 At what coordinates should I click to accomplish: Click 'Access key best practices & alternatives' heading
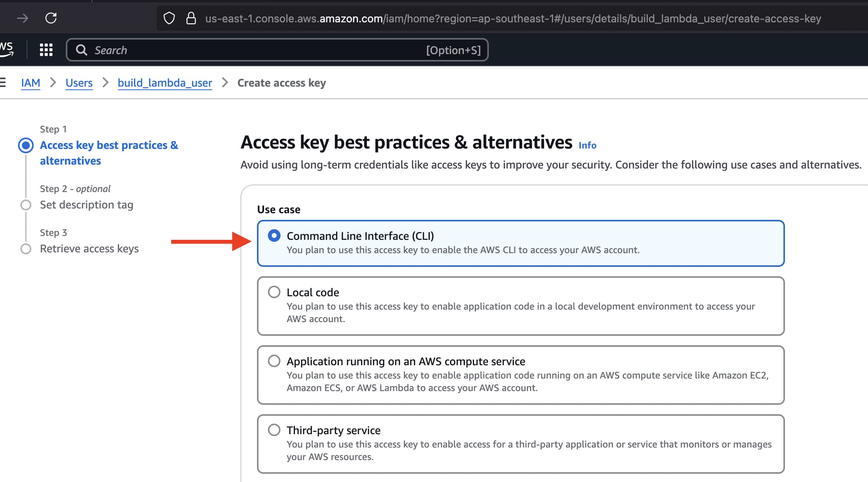tap(407, 142)
